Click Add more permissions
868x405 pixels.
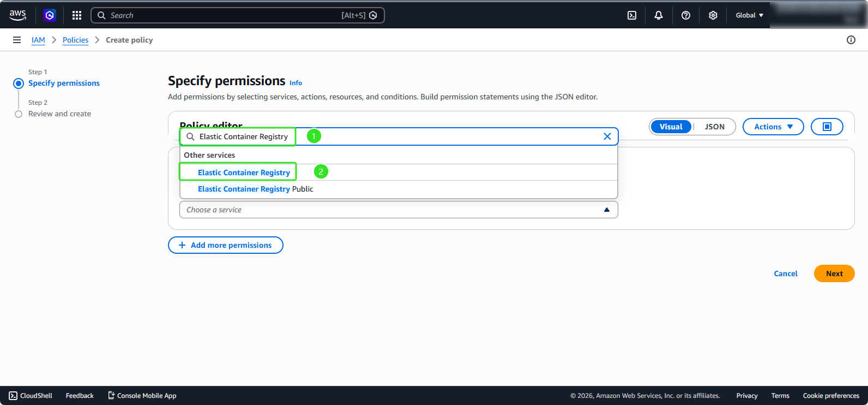coord(226,245)
